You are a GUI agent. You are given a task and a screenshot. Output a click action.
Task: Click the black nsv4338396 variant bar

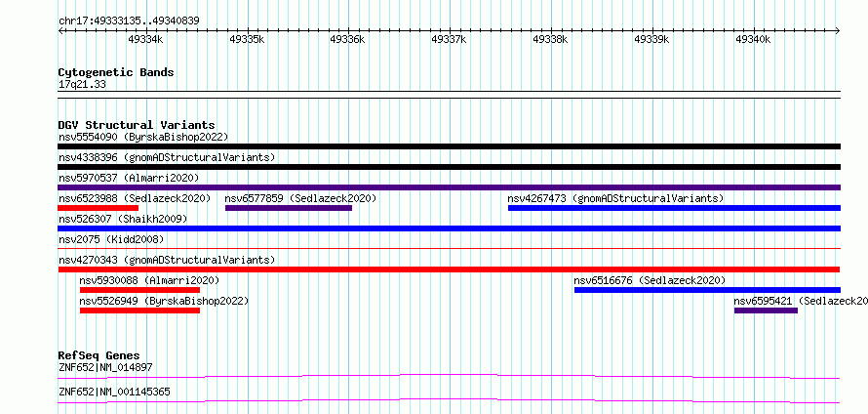click(x=449, y=167)
